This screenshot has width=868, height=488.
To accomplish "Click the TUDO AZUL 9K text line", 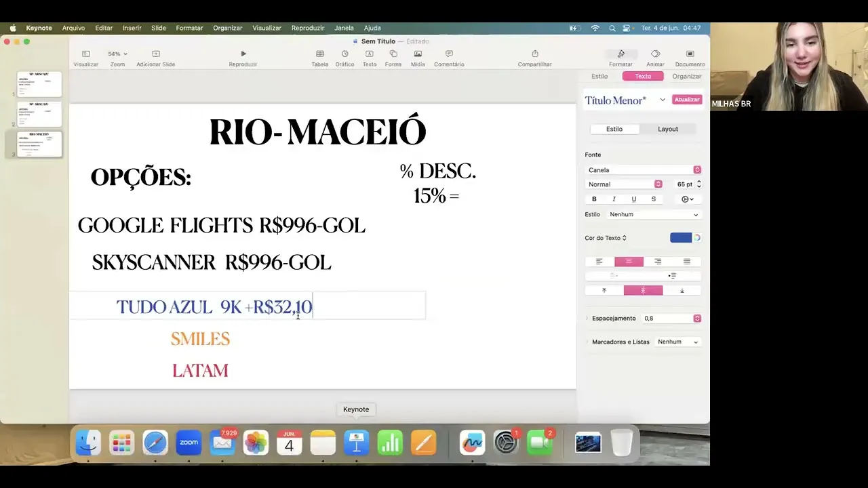I will point(214,307).
